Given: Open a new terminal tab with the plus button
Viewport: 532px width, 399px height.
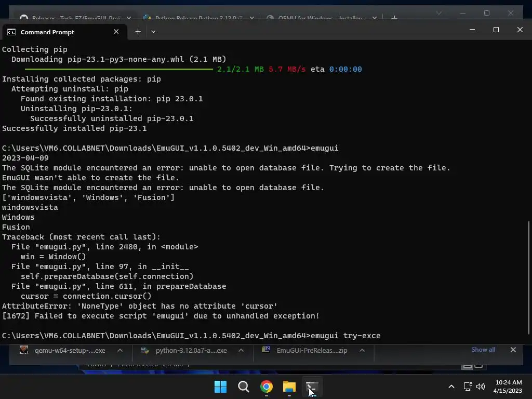Looking at the screenshot, I should click(x=138, y=32).
